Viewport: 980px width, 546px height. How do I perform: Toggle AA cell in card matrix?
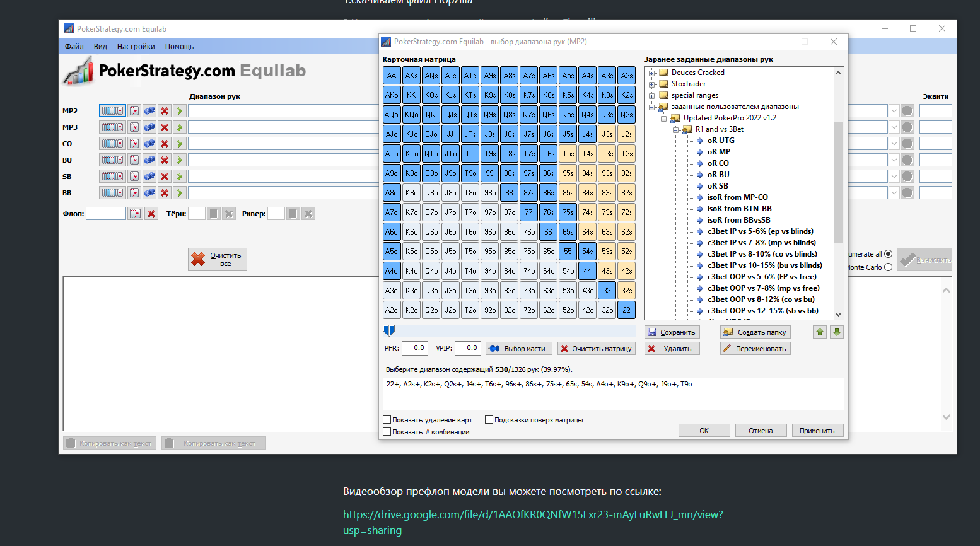(392, 76)
